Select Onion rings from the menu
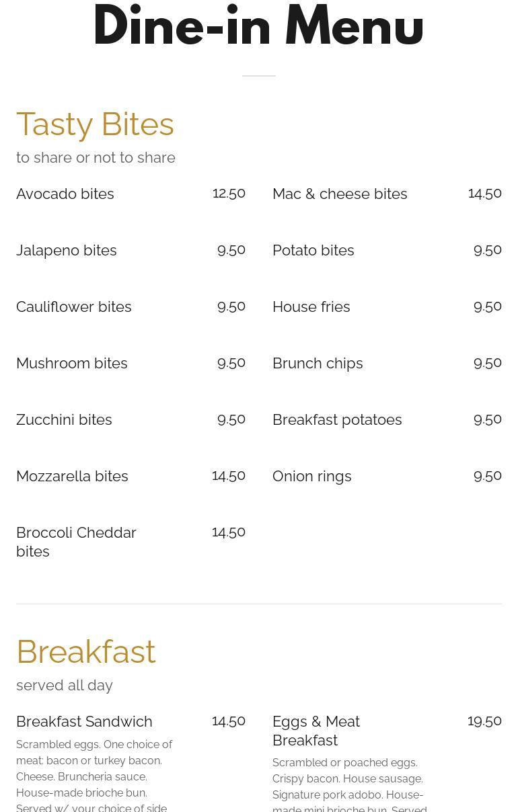Viewport: 518px width, 812px height. click(312, 476)
